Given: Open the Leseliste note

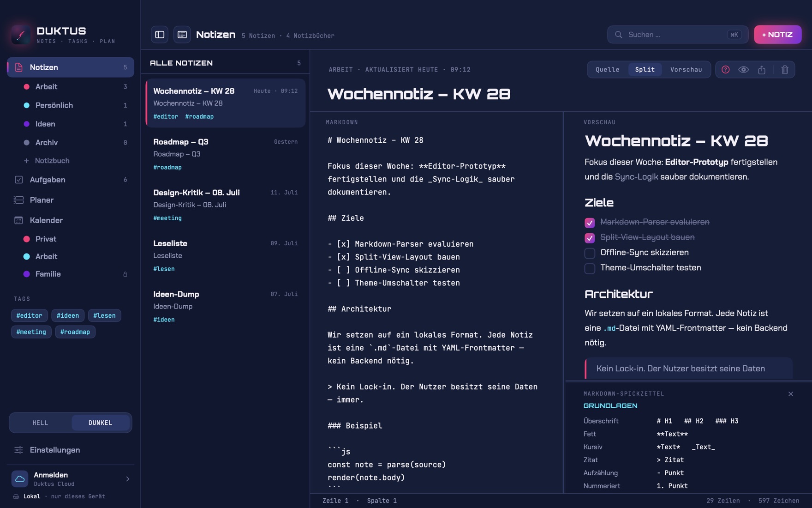Looking at the screenshot, I should coord(226,256).
